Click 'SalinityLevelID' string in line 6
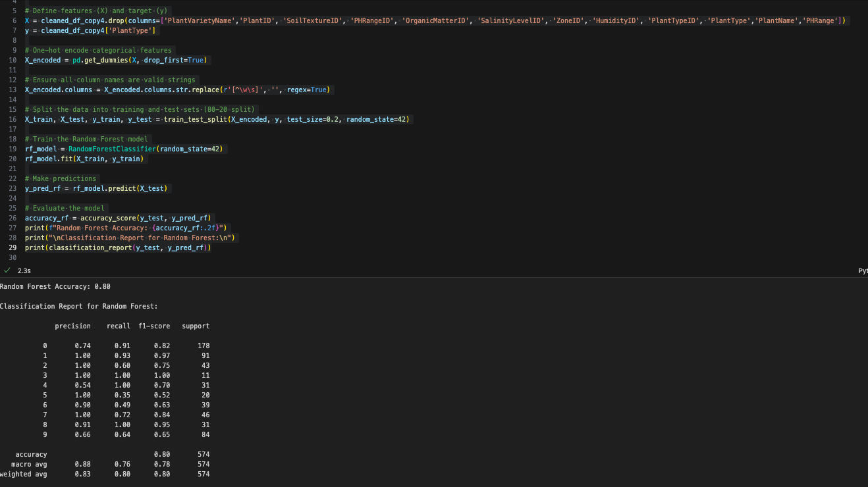 pos(512,20)
